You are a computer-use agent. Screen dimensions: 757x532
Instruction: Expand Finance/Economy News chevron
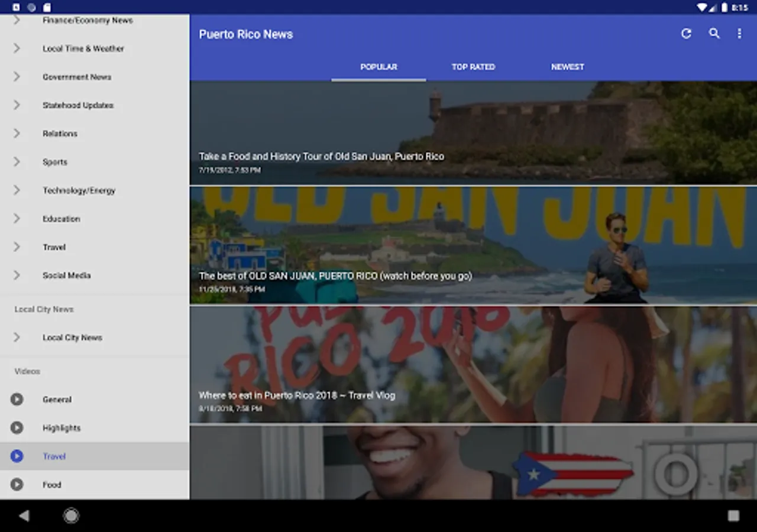point(17,20)
